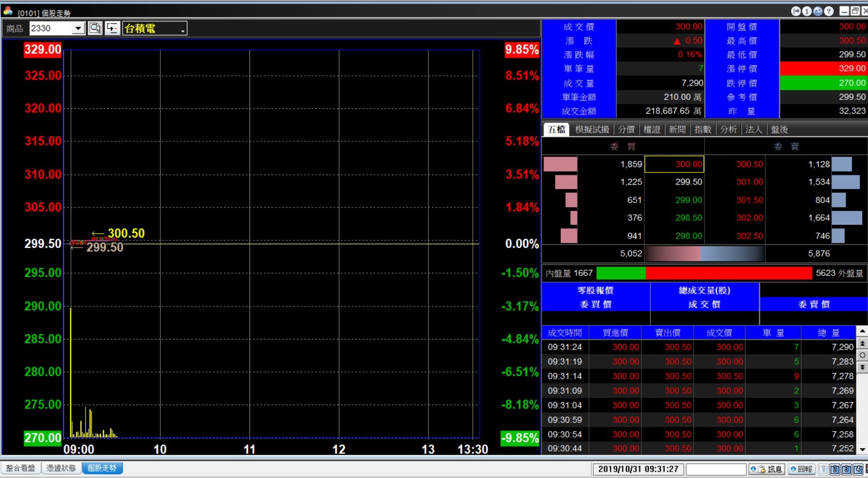Screen dimensions: 868x478
Task: Switch to the 新聞 tab
Action: click(x=677, y=129)
